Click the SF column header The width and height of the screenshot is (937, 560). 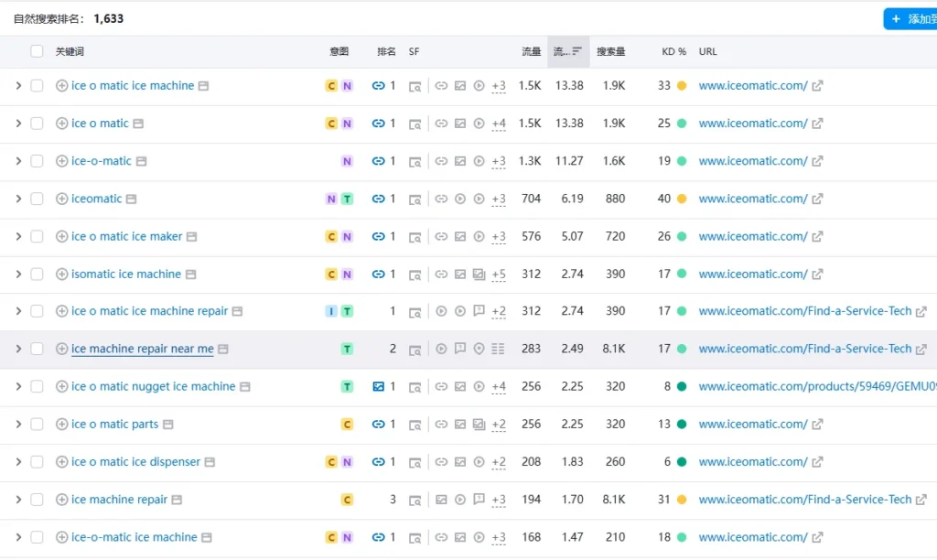pyautogui.click(x=414, y=51)
